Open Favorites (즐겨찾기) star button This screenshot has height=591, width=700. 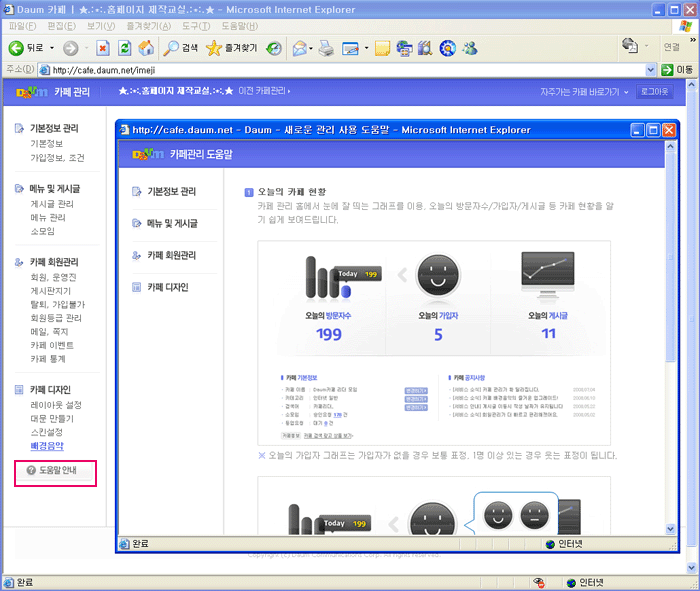[232, 48]
